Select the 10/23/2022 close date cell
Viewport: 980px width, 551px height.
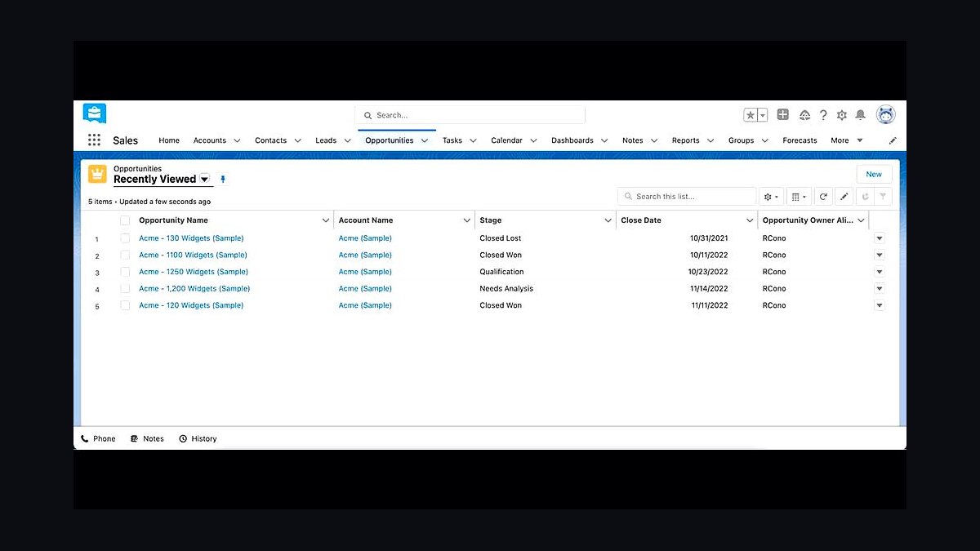point(708,272)
